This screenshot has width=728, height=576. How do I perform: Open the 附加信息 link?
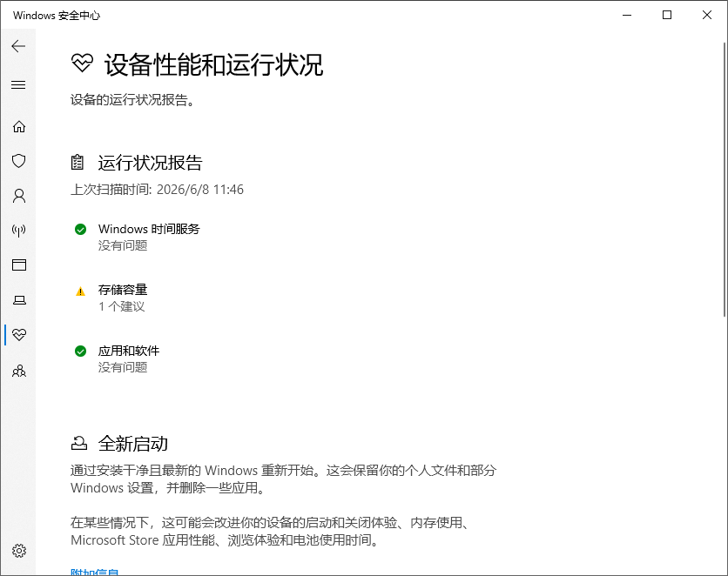[95, 572]
